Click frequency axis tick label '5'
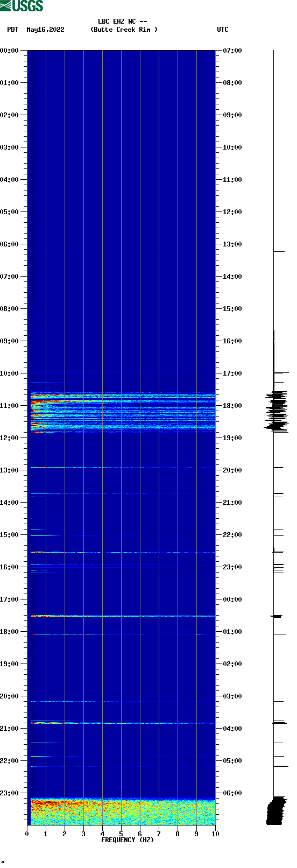 121,834
